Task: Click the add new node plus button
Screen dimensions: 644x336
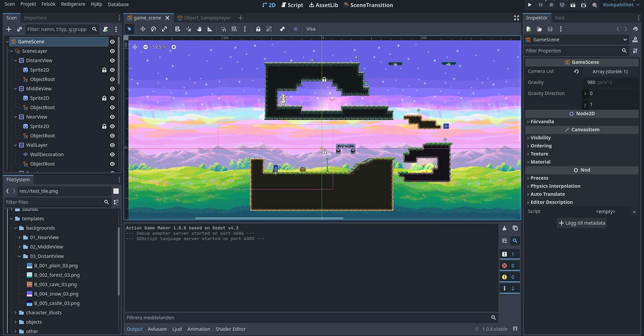Action: pyautogui.click(x=9, y=29)
